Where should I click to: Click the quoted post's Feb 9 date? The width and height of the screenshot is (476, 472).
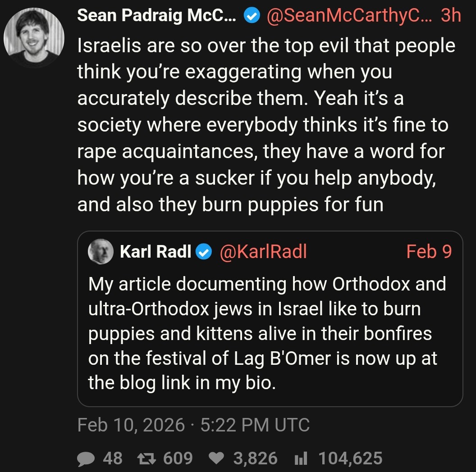pyautogui.click(x=429, y=251)
